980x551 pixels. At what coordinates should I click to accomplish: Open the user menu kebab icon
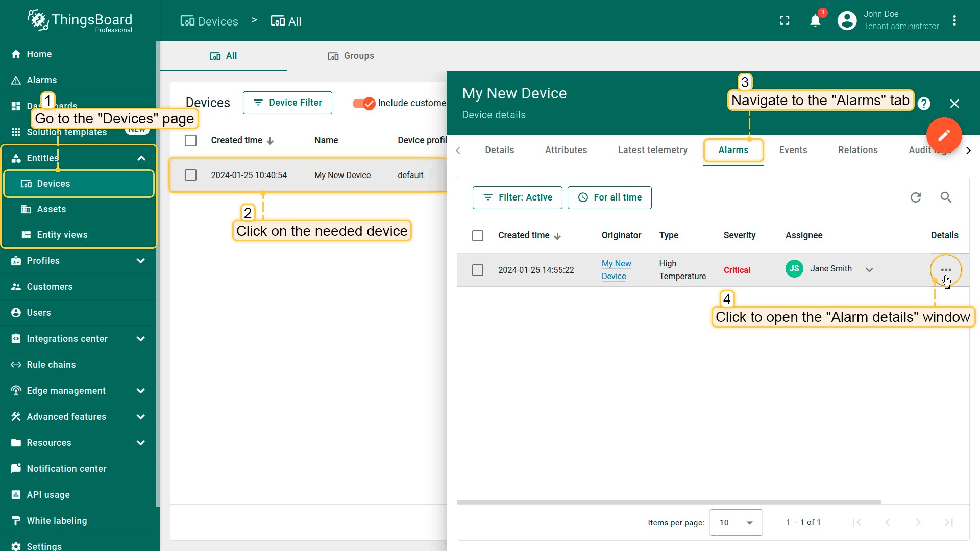pos(954,21)
